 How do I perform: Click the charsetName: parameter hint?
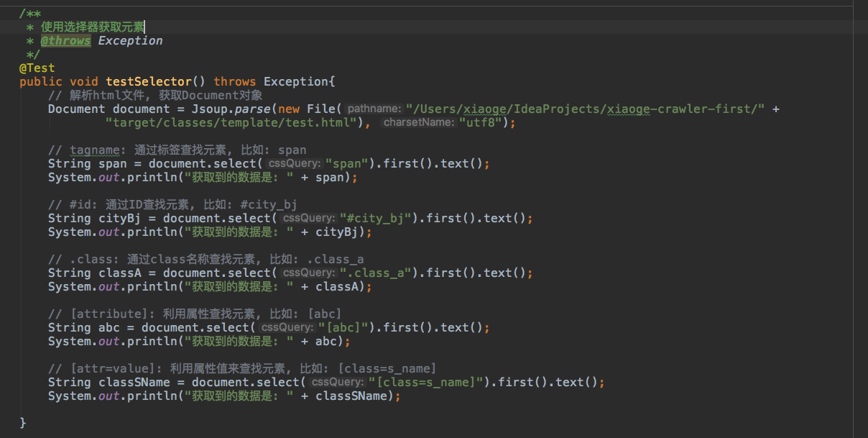[419, 122]
